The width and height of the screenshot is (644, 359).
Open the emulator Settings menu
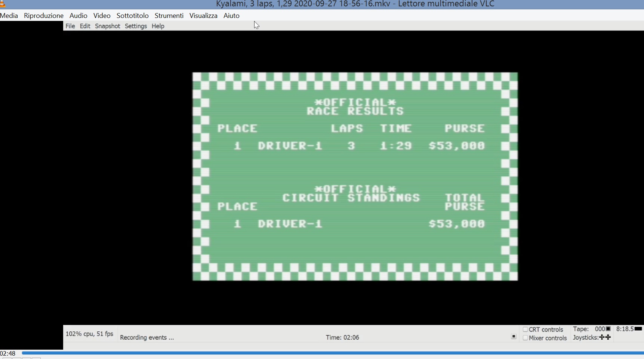(x=136, y=26)
